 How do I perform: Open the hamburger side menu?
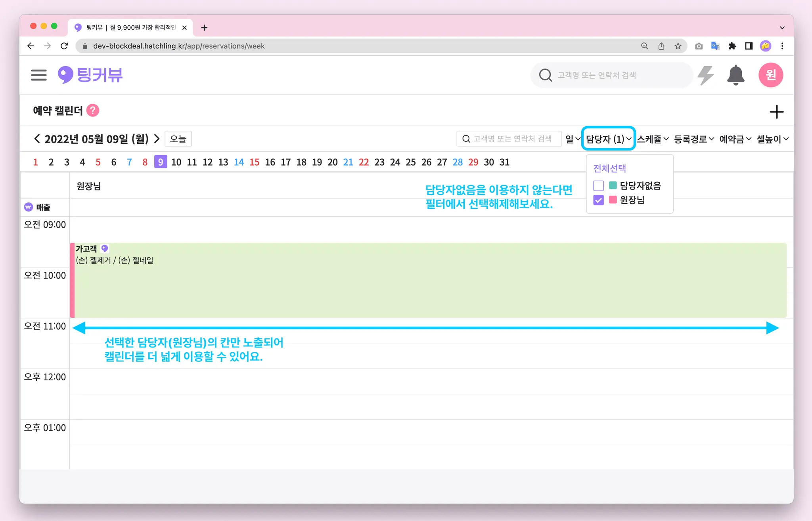pyautogui.click(x=39, y=75)
